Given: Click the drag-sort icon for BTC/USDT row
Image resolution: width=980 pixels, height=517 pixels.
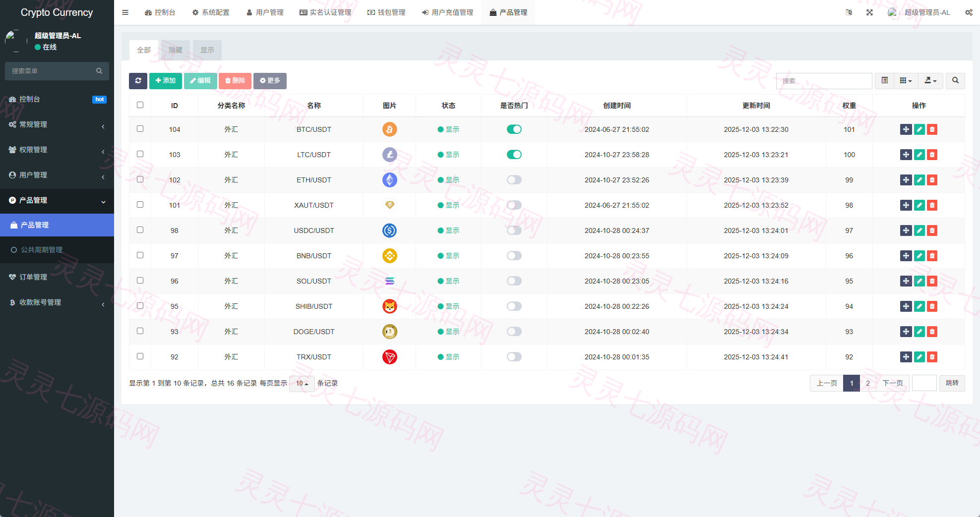Looking at the screenshot, I should click(x=906, y=129).
